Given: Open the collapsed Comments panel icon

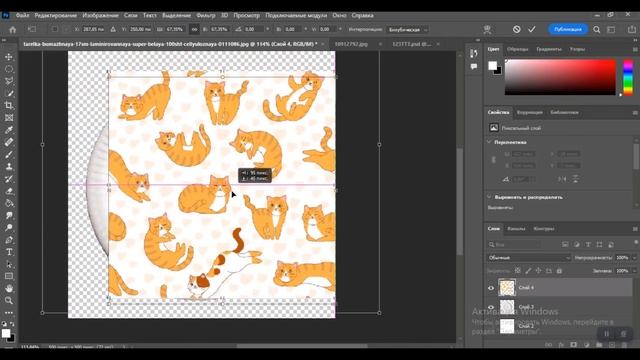Looking at the screenshot, I should pyautogui.click(x=473, y=67).
